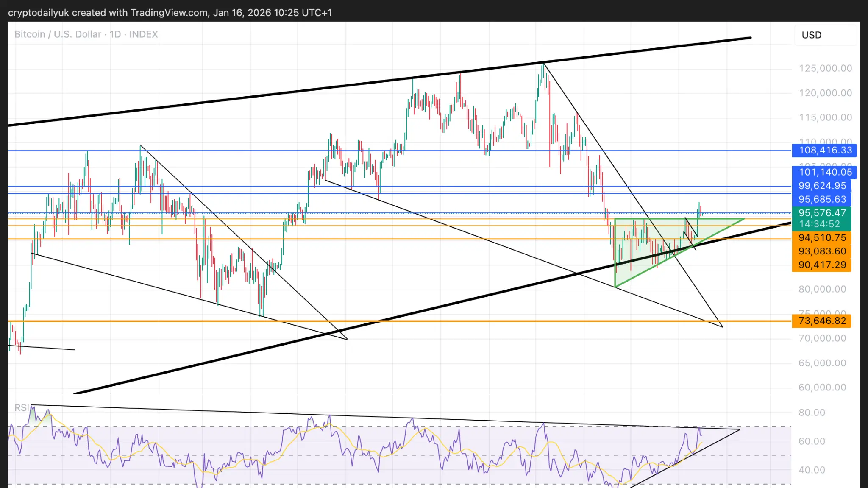Select the 94,510.75 orange price label
Screen dimensions: 868x488
click(822, 238)
